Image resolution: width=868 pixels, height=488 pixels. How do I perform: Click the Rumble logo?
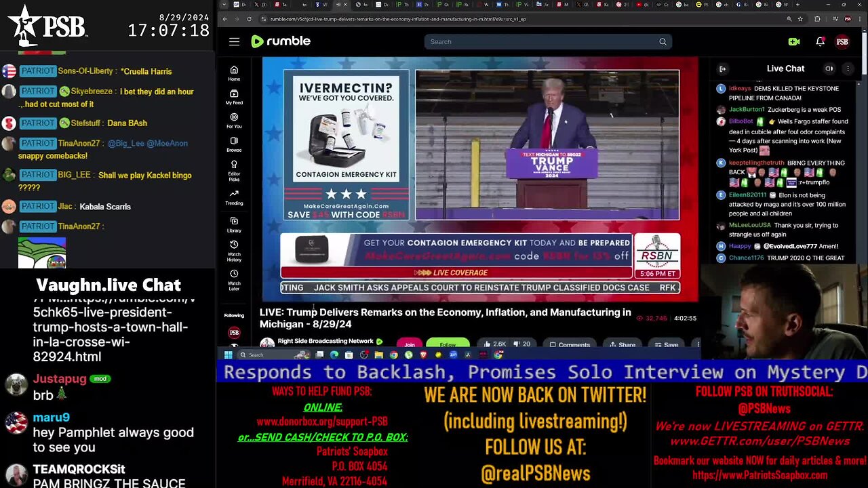[x=281, y=41]
